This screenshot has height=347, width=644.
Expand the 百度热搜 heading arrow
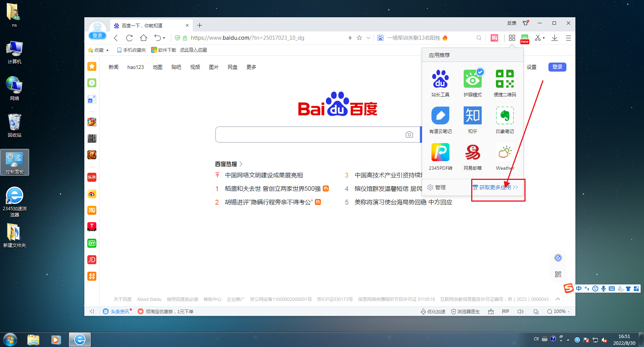241,164
